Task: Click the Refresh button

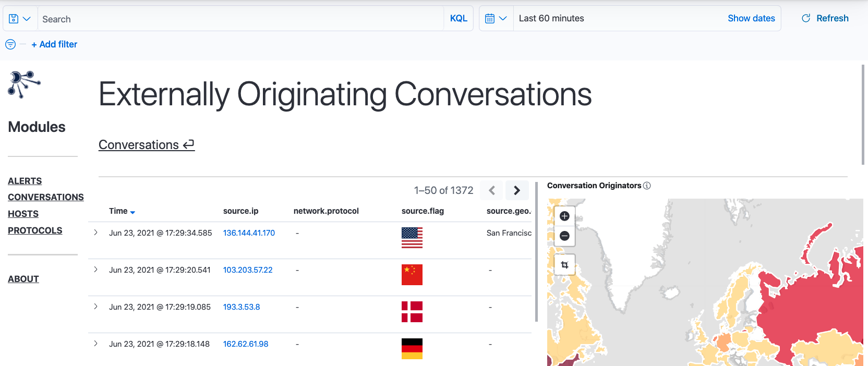Action: click(x=825, y=18)
